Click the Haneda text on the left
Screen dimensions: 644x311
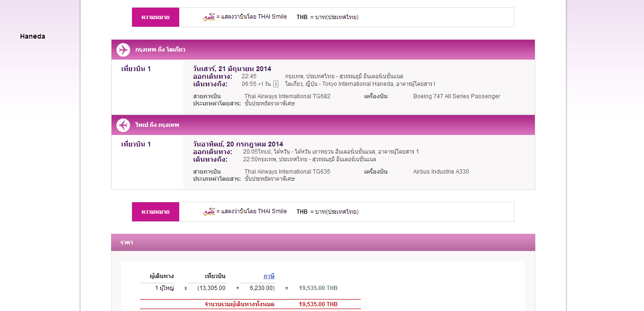[x=32, y=36]
